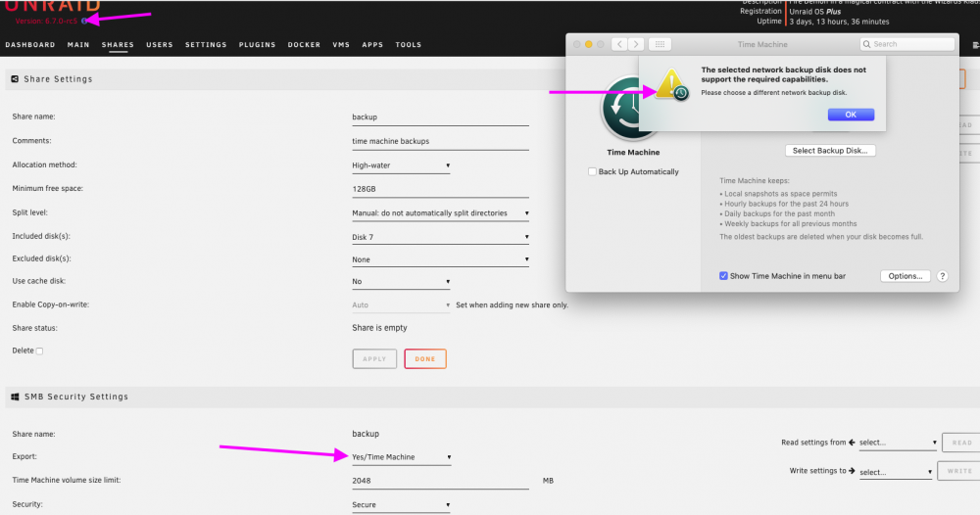Click the Time Machine Options button

point(905,276)
